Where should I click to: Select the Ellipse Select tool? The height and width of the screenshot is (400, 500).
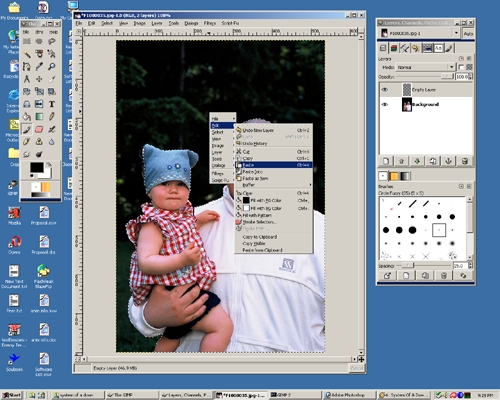click(39, 41)
